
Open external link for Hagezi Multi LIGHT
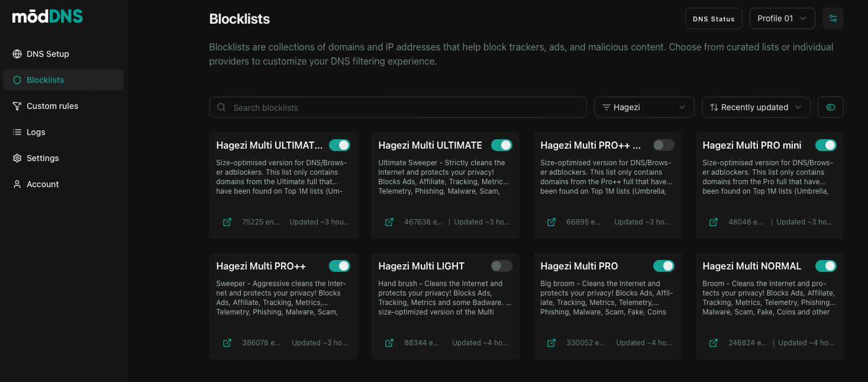[389, 343]
